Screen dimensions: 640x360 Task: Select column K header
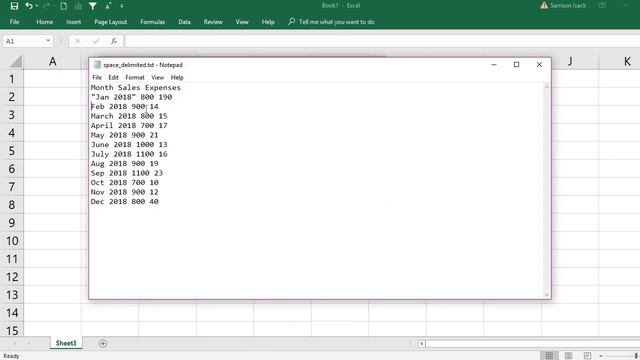(x=619, y=62)
